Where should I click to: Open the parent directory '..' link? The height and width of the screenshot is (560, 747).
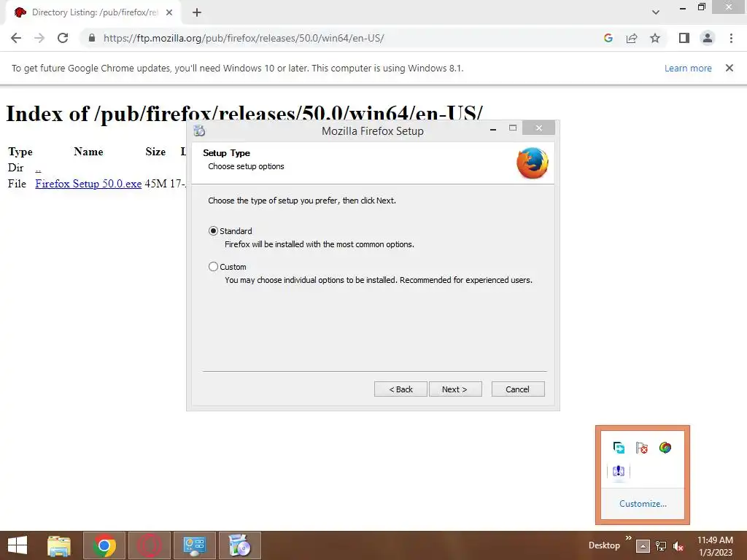coord(38,168)
